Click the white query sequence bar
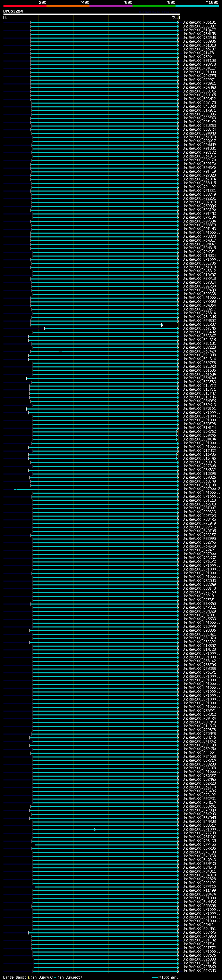 click(x=91, y=14)
